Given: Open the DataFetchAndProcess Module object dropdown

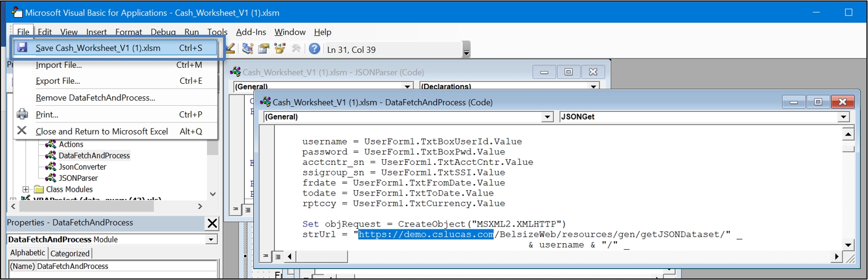Looking at the screenshot, I should (211, 240).
